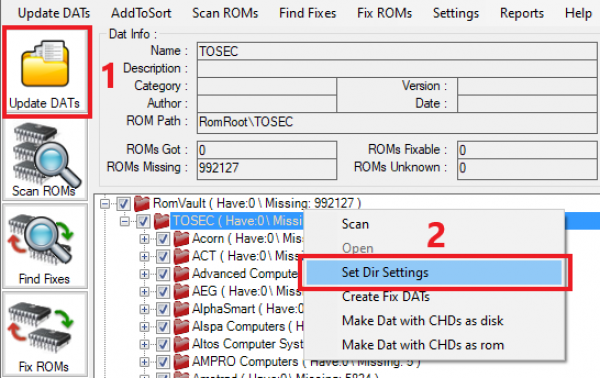This screenshot has height=378, width=600.
Task: Click the AlphaSmart red folder icon
Action: (x=181, y=309)
